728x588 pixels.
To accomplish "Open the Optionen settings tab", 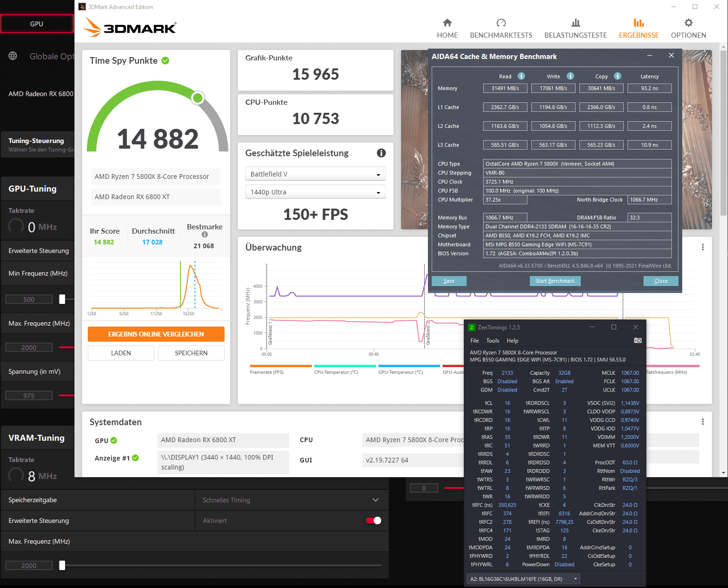I will coord(688,29).
